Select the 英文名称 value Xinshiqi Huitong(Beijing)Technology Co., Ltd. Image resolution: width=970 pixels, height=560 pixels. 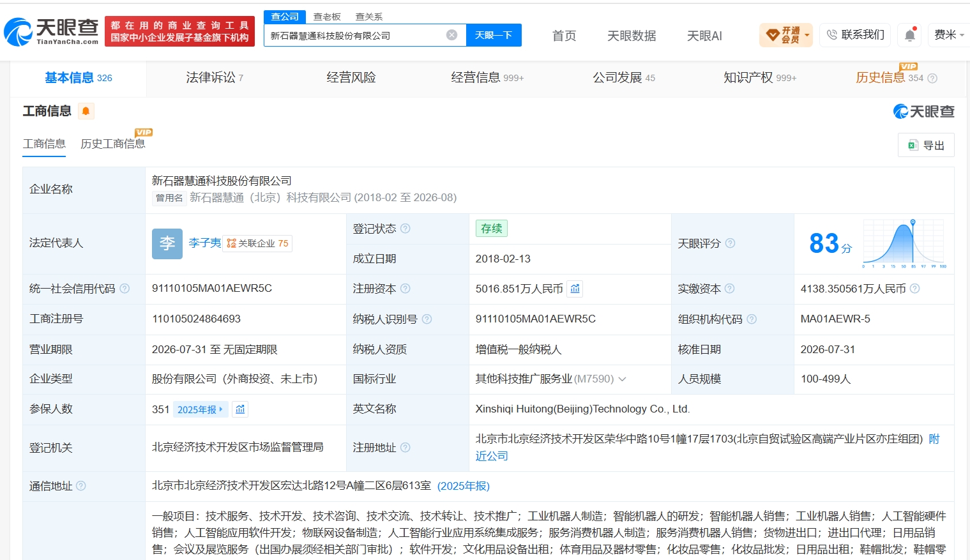[x=583, y=409]
